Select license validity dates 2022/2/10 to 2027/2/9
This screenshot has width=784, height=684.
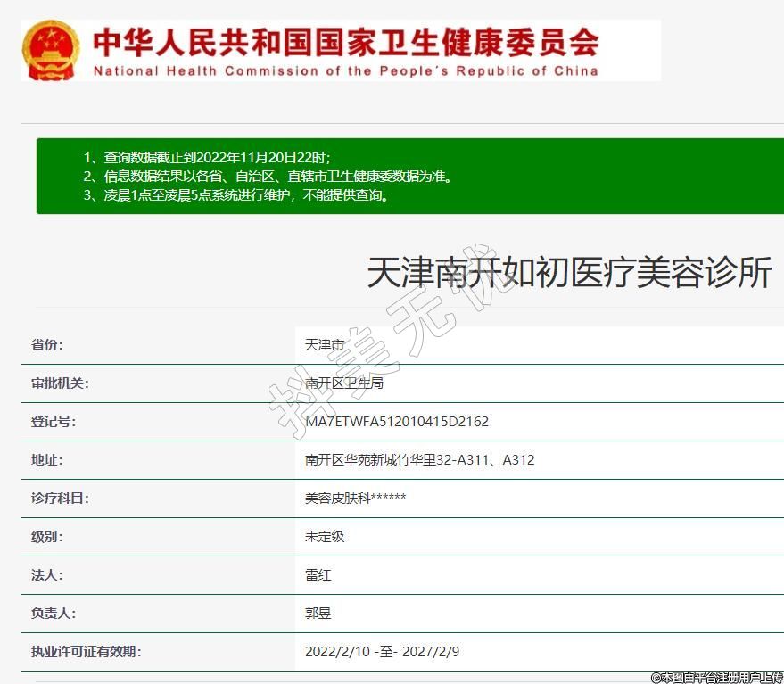coord(382,652)
